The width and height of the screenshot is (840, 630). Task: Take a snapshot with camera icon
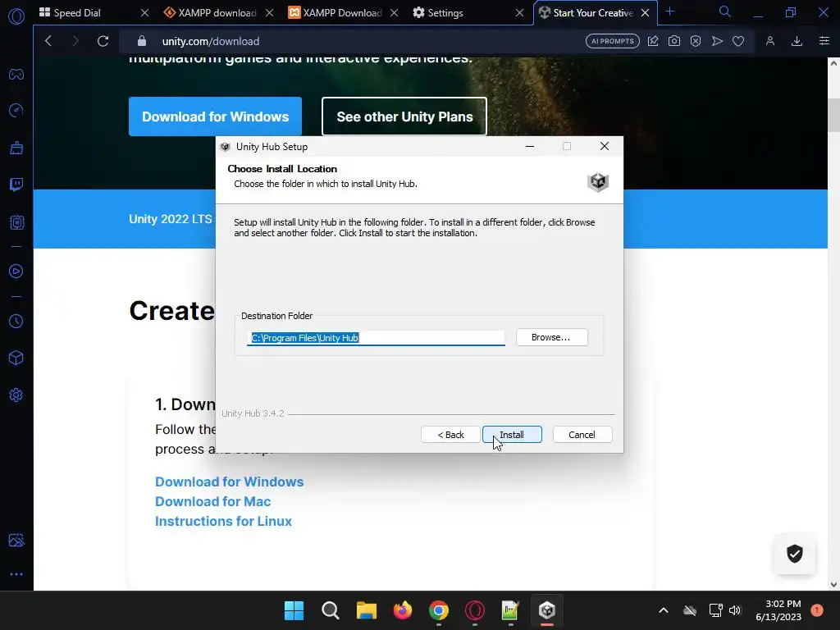pyautogui.click(x=674, y=41)
